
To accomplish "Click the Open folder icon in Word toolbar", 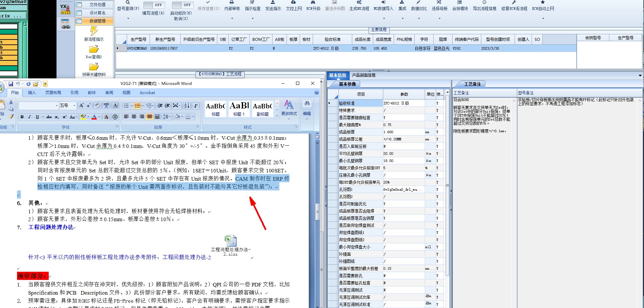I will (x=36, y=84).
